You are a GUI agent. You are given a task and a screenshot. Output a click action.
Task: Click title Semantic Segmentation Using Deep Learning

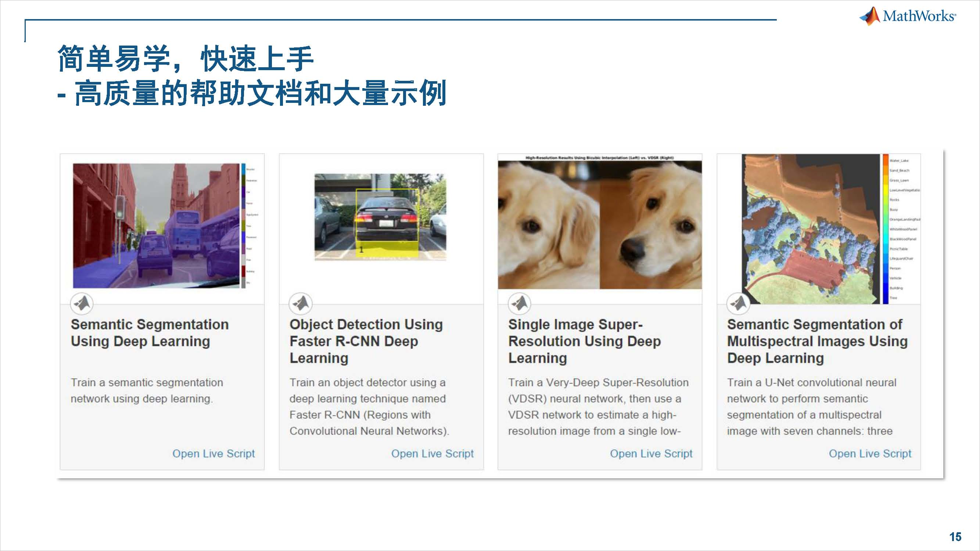[150, 333]
